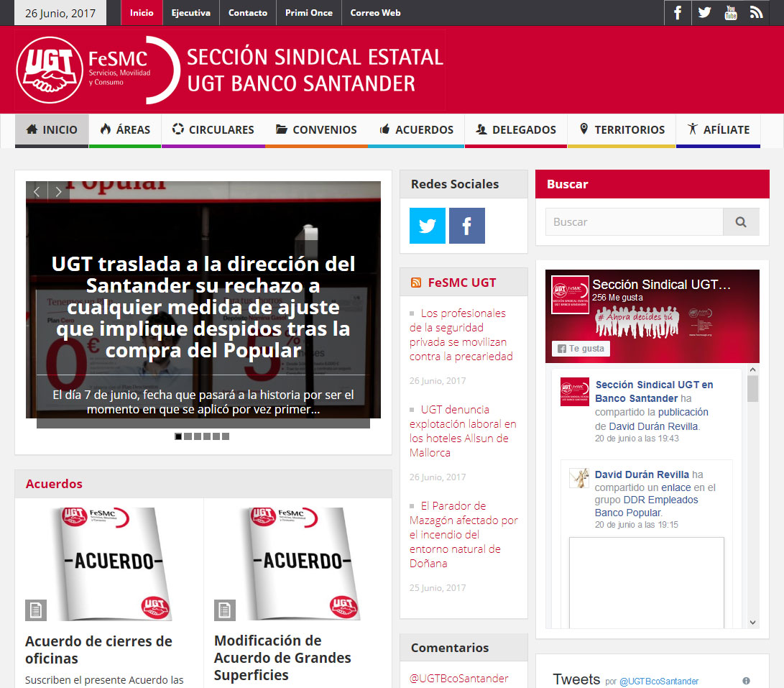Click Sección Sindical post avatar in feed

click(574, 392)
